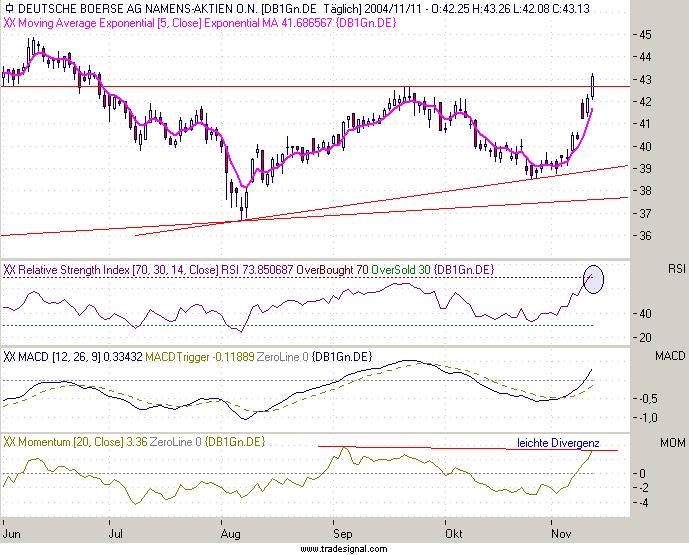The width and height of the screenshot is (689, 555).
Task: Click the 45 price axis label
Action: coord(645,34)
